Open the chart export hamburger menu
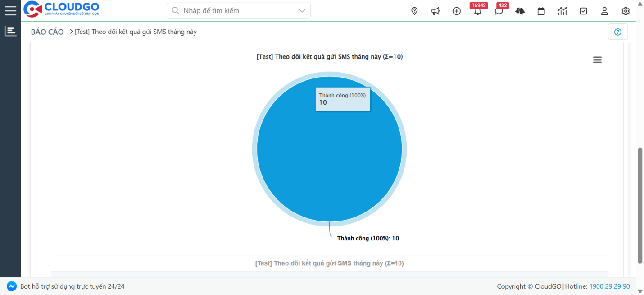Screen dimensions: 644x295 coord(597,60)
